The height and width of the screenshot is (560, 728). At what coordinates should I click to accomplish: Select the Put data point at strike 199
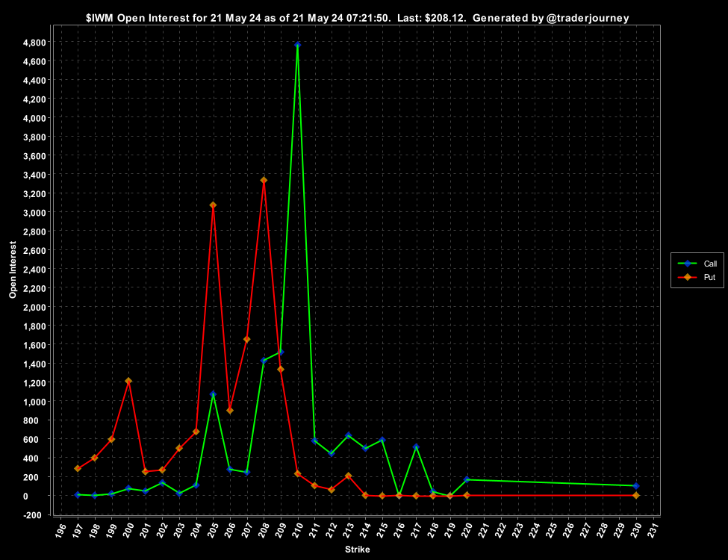coord(111,439)
